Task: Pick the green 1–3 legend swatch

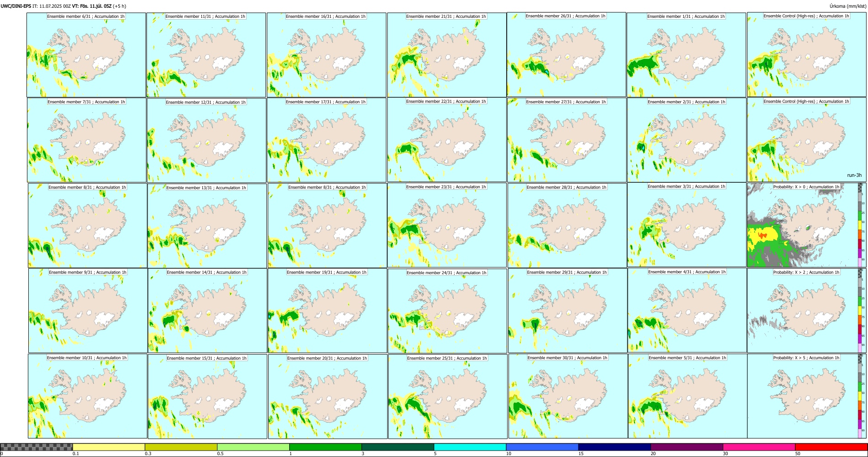Action: [x=325, y=447]
